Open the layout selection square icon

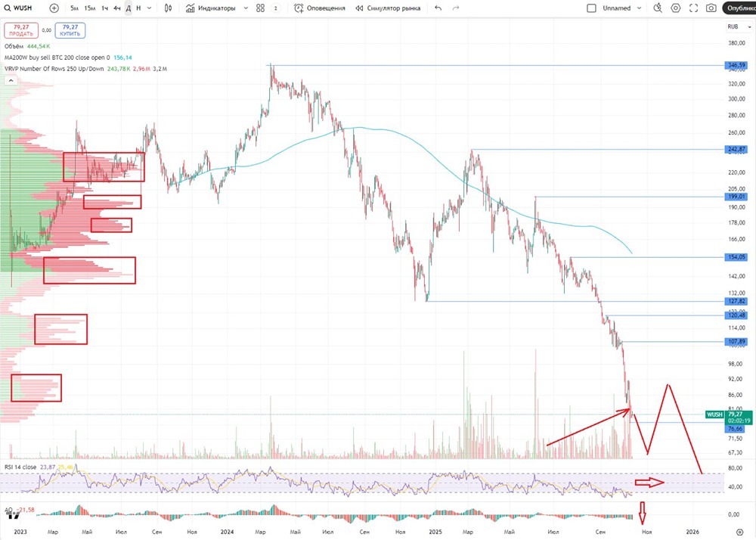[592, 8]
